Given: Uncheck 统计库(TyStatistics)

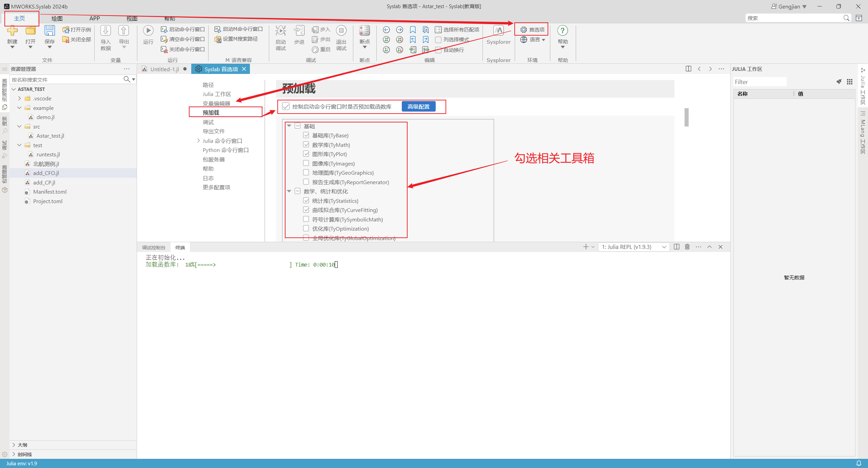Looking at the screenshot, I should [306, 201].
